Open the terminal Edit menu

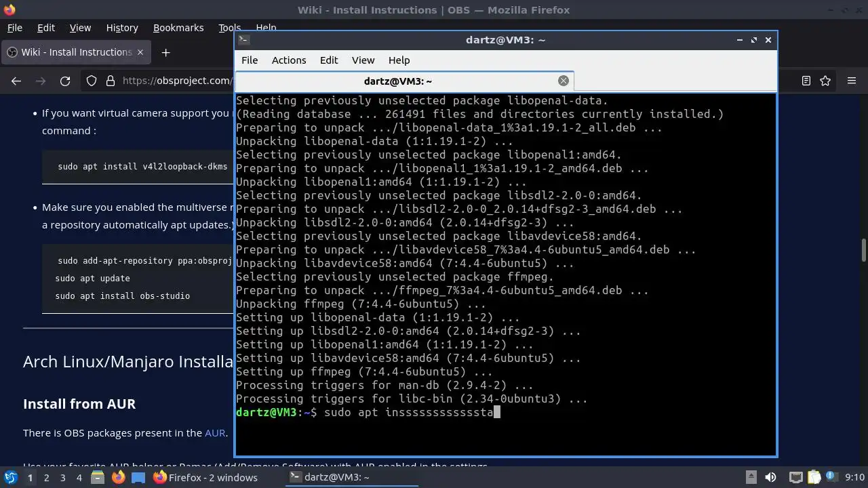pos(329,60)
